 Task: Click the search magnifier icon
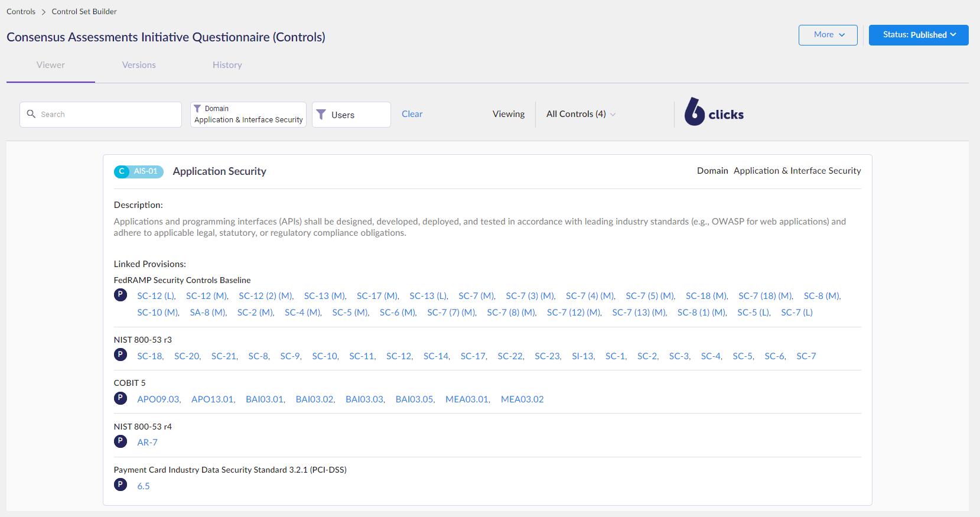[x=31, y=114]
